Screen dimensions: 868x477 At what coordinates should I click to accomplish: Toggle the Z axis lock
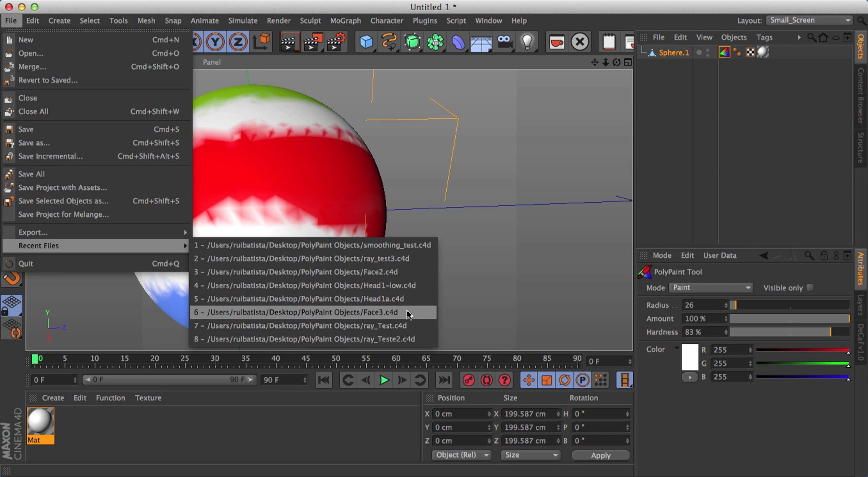[x=238, y=42]
